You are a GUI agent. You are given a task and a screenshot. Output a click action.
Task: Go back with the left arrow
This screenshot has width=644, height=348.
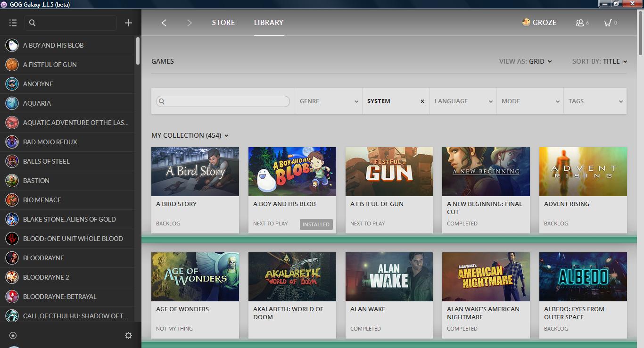tap(164, 23)
